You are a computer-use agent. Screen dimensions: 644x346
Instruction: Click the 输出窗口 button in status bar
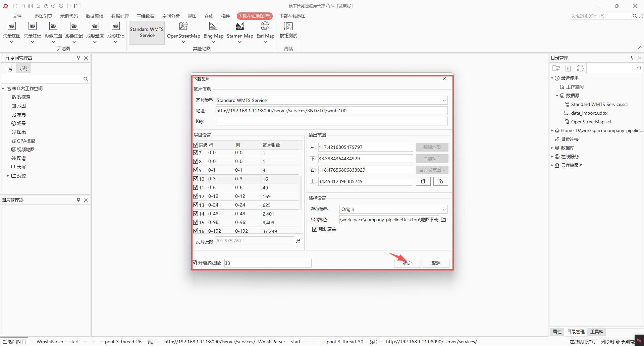coord(14,342)
